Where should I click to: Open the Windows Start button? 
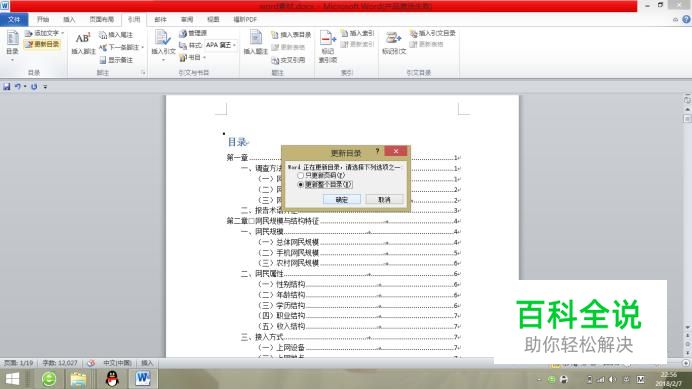[12, 379]
